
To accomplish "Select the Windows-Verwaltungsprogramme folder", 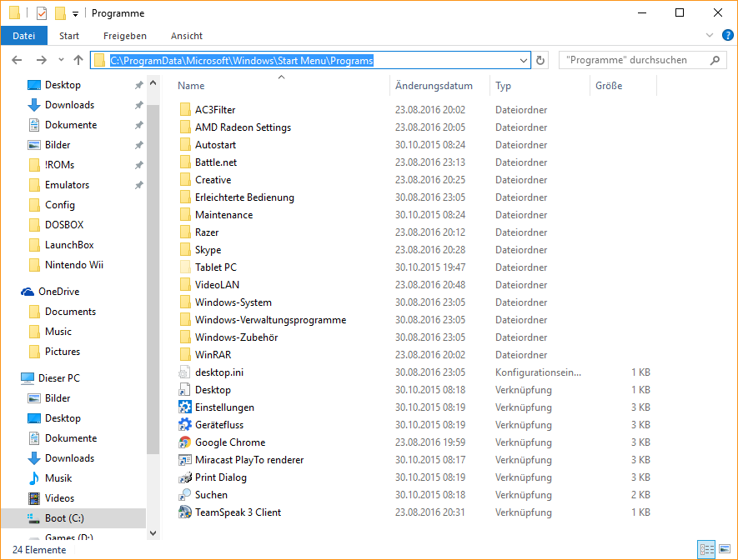I will pyautogui.click(x=271, y=320).
